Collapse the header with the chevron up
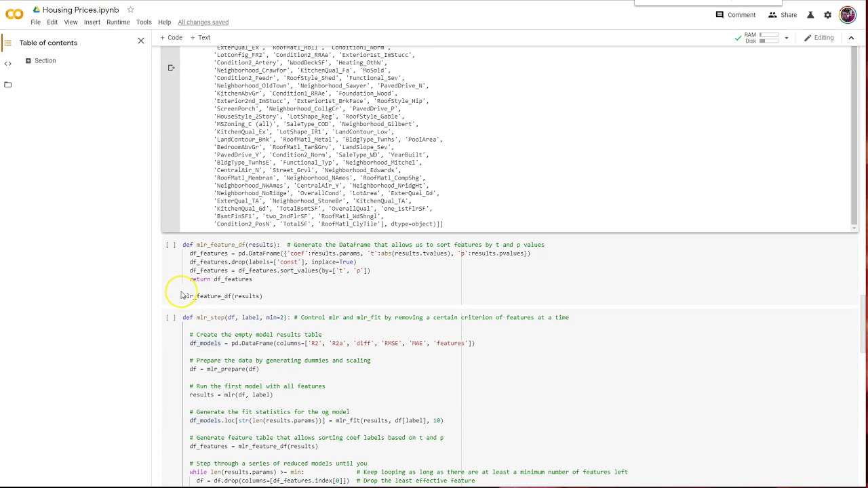The height and width of the screenshot is (488, 868). [x=851, y=38]
